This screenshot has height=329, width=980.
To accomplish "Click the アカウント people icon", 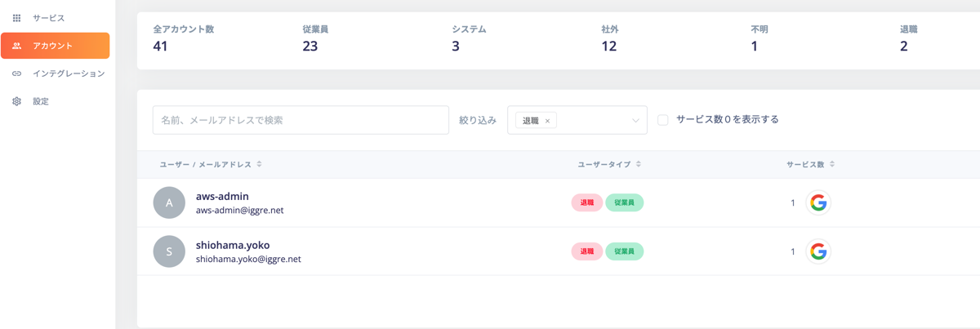I will pyautogui.click(x=16, y=46).
